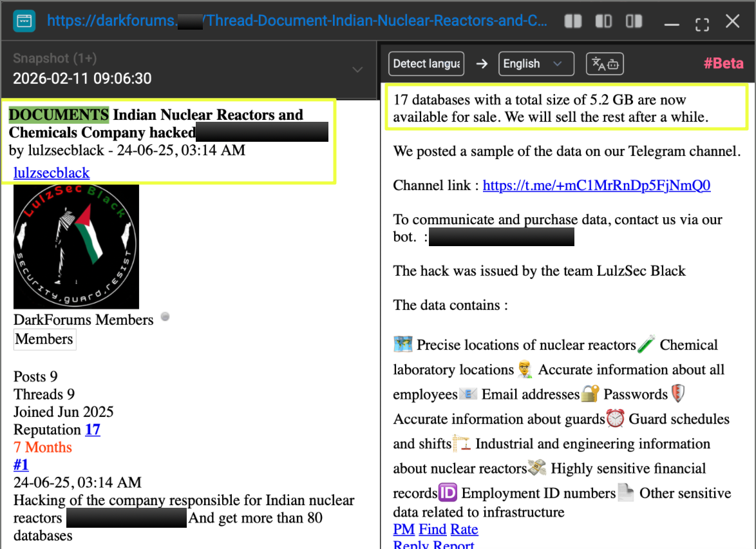Click the Report link under the post

click(x=453, y=544)
